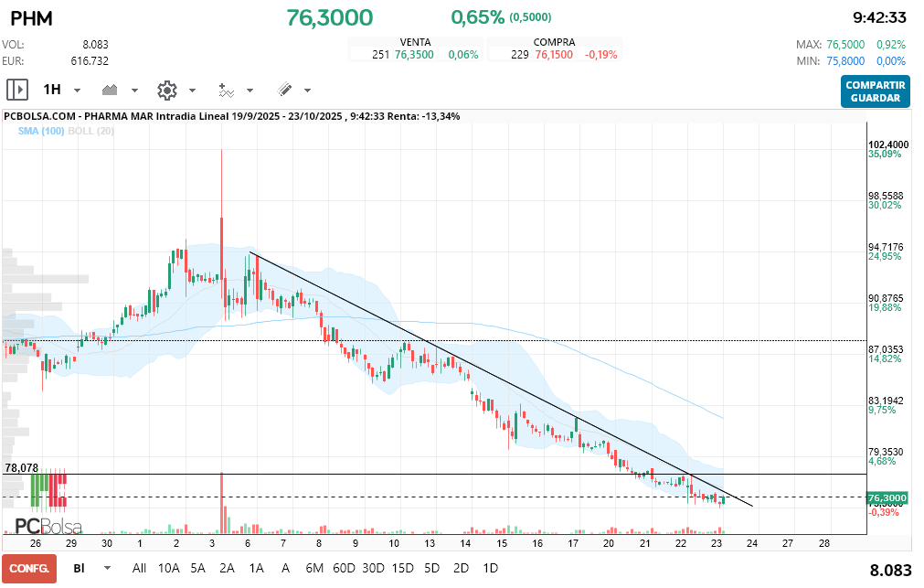Select the 30D time range
This screenshot has width=924, height=588.
pyautogui.click(x=373, y=569)
